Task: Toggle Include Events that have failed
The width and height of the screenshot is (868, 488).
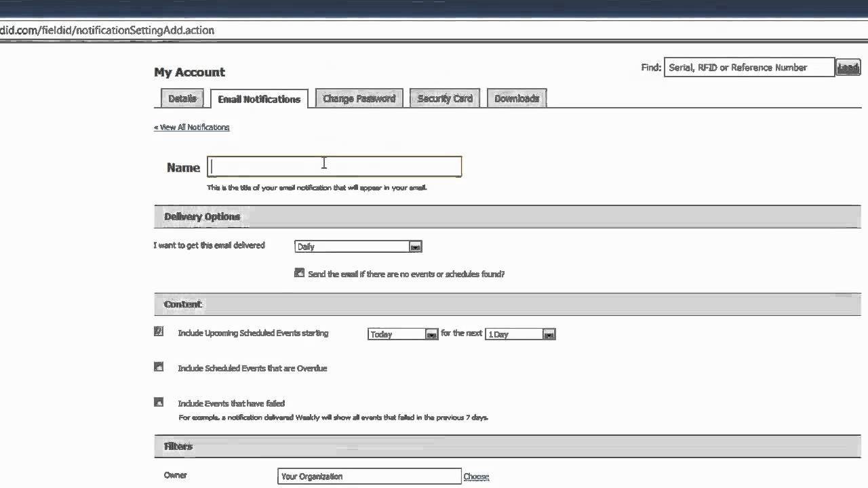Action: pyautogui.click(x=159, y=402)
